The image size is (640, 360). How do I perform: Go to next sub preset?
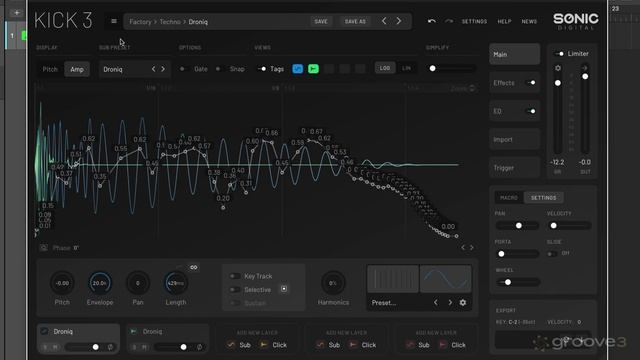[x=163, y=69]
